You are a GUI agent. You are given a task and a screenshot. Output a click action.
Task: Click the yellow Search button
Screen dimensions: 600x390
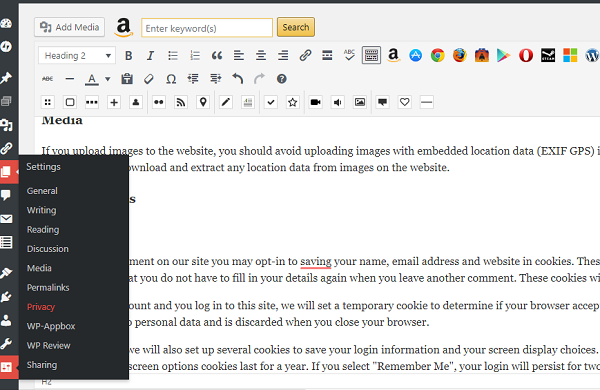296,27
